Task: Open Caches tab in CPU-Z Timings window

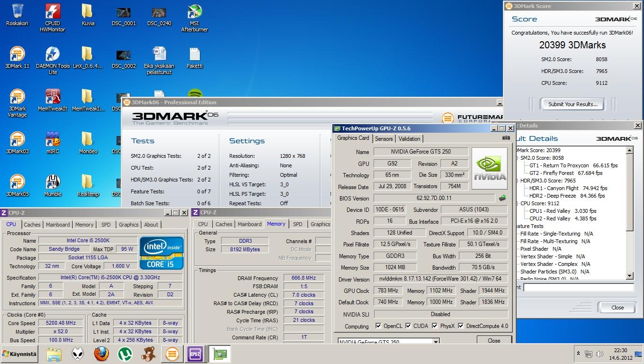Action: click(224, 224)
